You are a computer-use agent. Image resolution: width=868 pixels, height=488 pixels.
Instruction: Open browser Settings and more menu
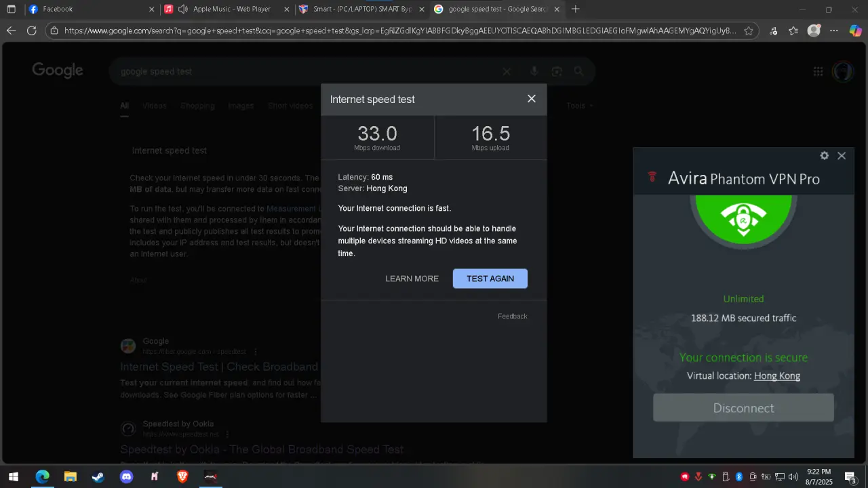834,30
